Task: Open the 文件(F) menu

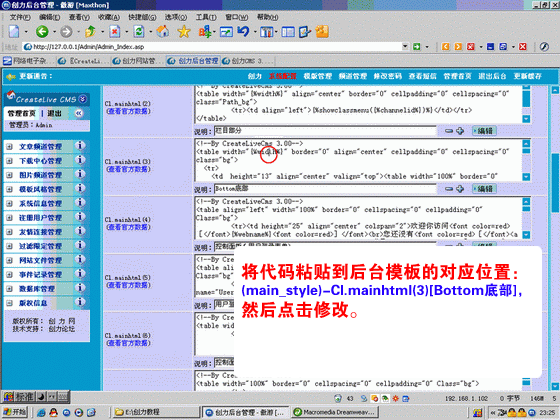Action: click(20, 17)
